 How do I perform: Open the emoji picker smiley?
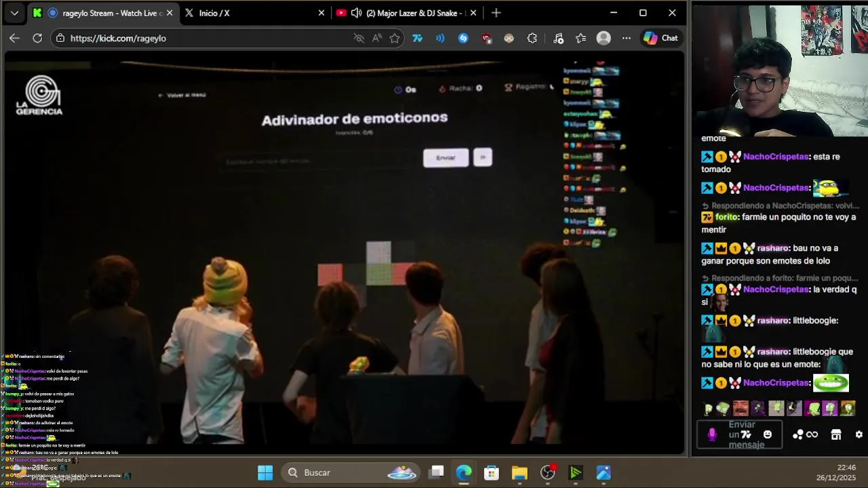768,434
